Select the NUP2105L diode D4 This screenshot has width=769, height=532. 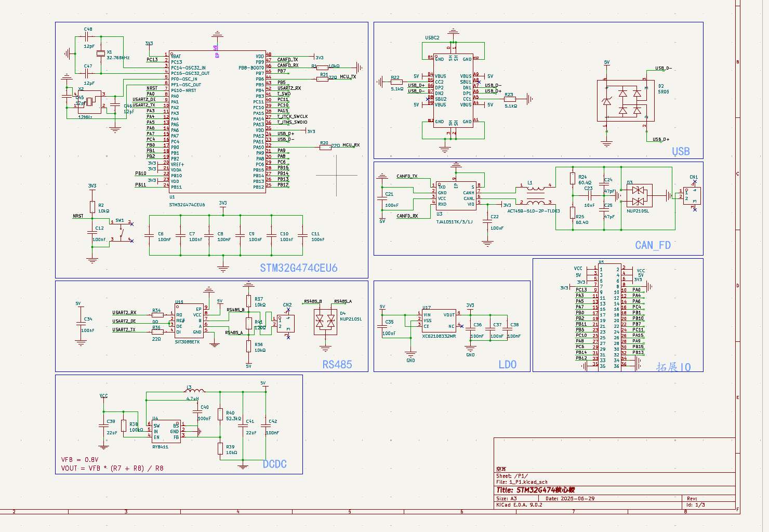pos(325,322)
